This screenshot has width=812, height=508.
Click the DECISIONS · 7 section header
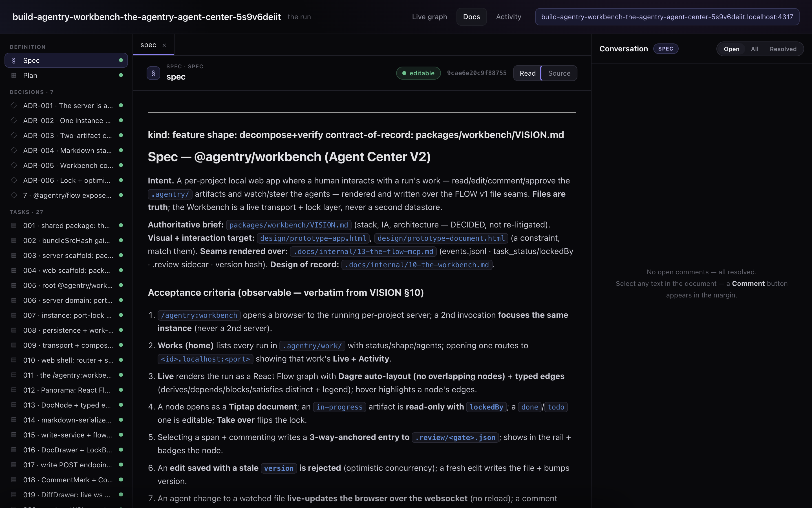(x=32, y=92)
